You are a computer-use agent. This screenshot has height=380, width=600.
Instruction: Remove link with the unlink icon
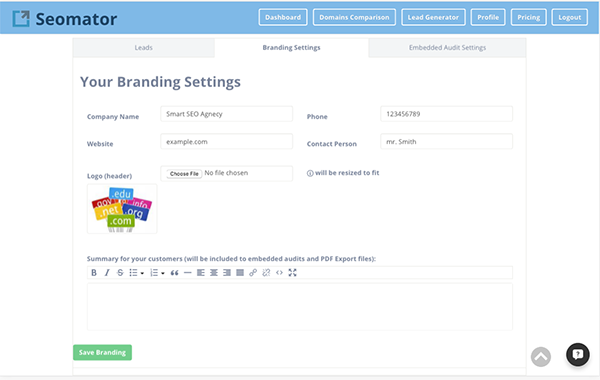266,272
